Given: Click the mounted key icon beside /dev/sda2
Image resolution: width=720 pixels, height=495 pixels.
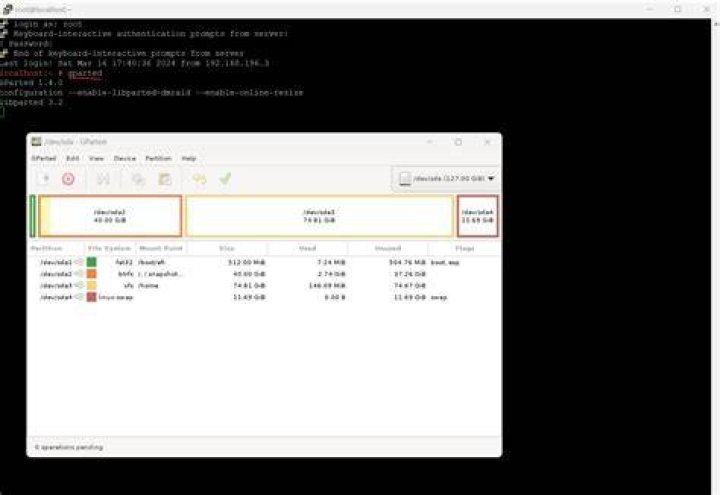Looking at the screenshot, I should [79, 274].
